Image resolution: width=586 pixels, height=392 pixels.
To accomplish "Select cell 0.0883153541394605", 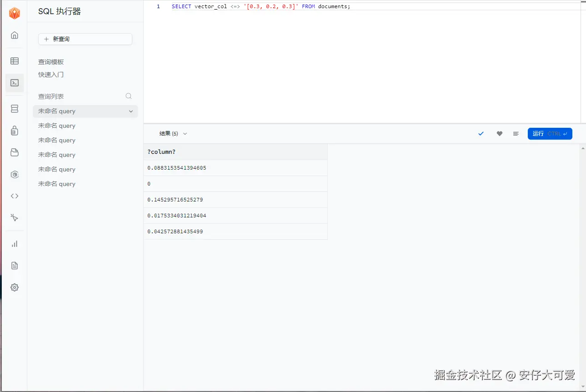I will [235, 168].
